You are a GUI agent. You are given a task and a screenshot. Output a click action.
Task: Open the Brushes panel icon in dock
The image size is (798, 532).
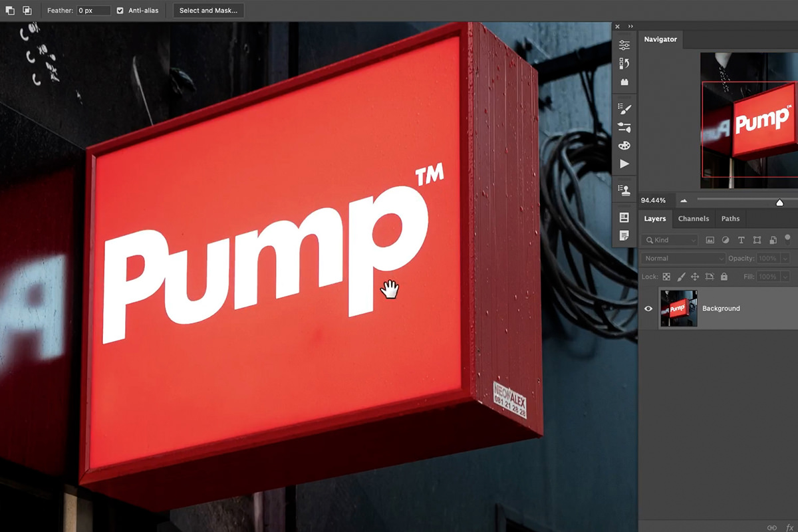pyautogui.click(x=624, y=128)
